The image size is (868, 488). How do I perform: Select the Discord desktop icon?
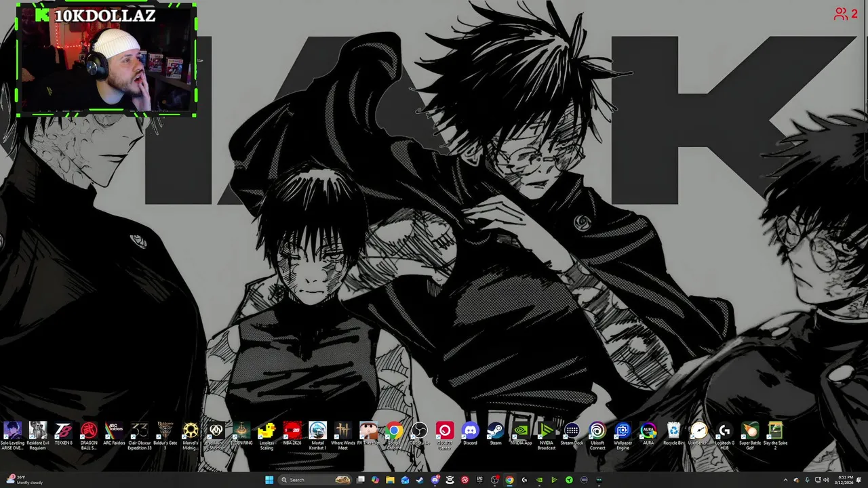pos(470,434)
